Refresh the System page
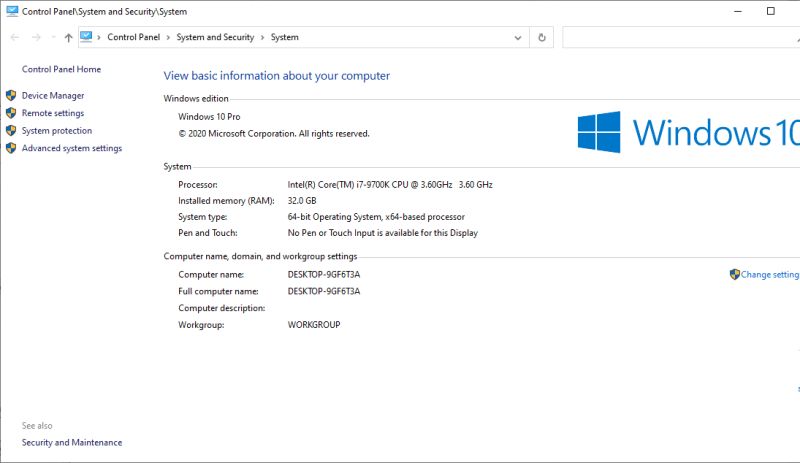 click(x=542, y=37)
